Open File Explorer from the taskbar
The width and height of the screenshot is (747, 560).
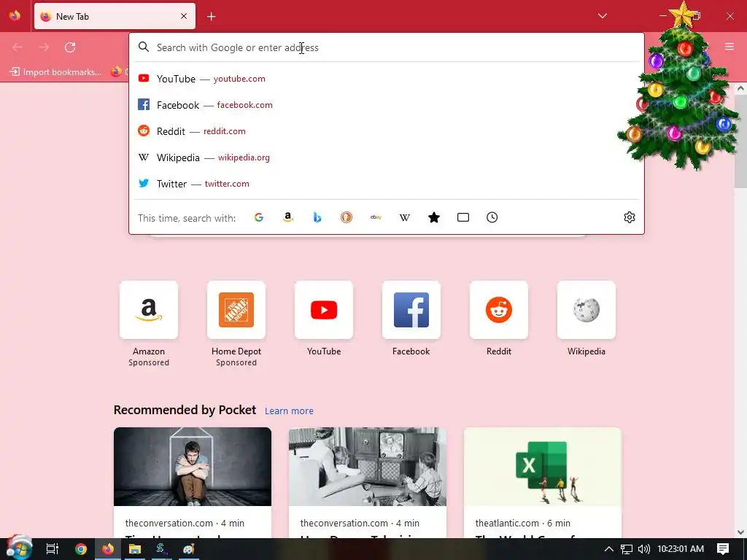[135, 549]
